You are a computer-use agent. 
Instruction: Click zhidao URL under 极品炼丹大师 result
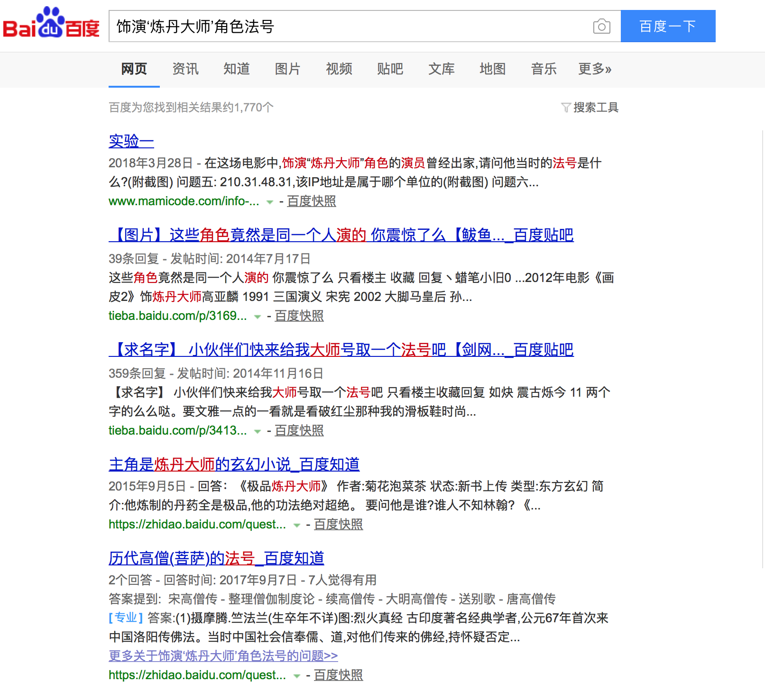[x=197, y=524]
